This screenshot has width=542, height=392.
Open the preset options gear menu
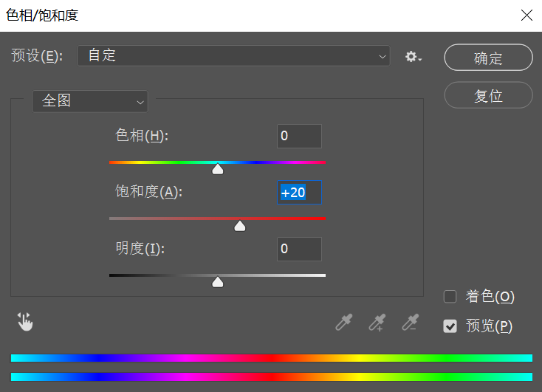tap(413, 56)
